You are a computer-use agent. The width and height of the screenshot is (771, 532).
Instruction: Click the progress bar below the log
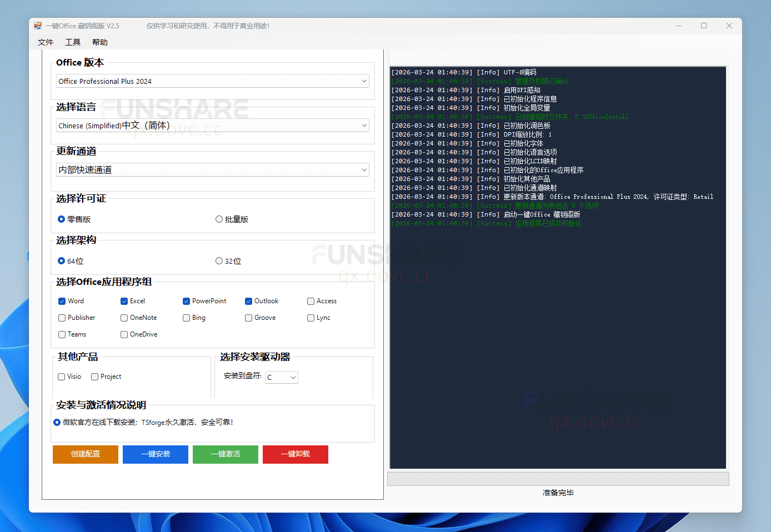(x=558, y=478)
